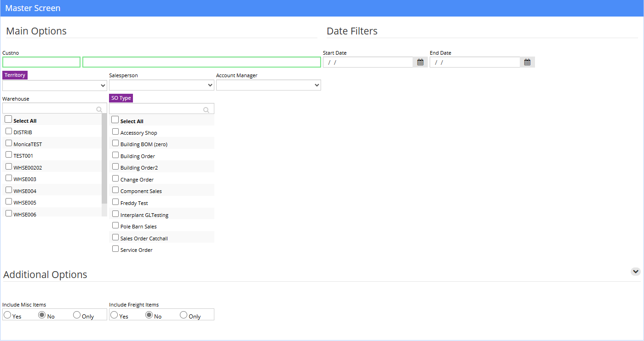Check the MonicaTEST warehouse
The height and width of the screenshot is (341, 644).
click(9, 143)
